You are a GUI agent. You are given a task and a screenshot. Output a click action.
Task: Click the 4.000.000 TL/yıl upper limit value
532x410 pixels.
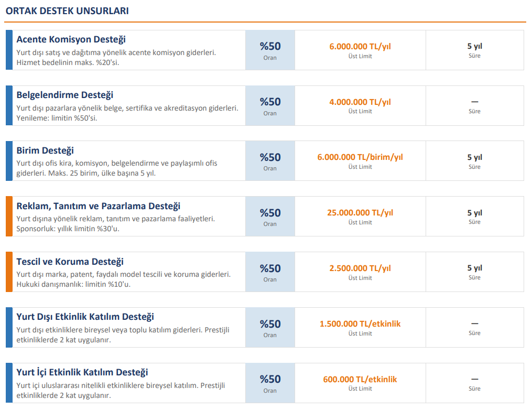click(x=360, y=102)
